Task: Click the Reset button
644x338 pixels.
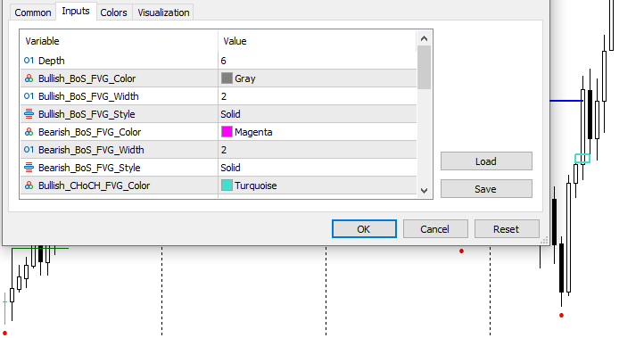Action: (507, 229)
